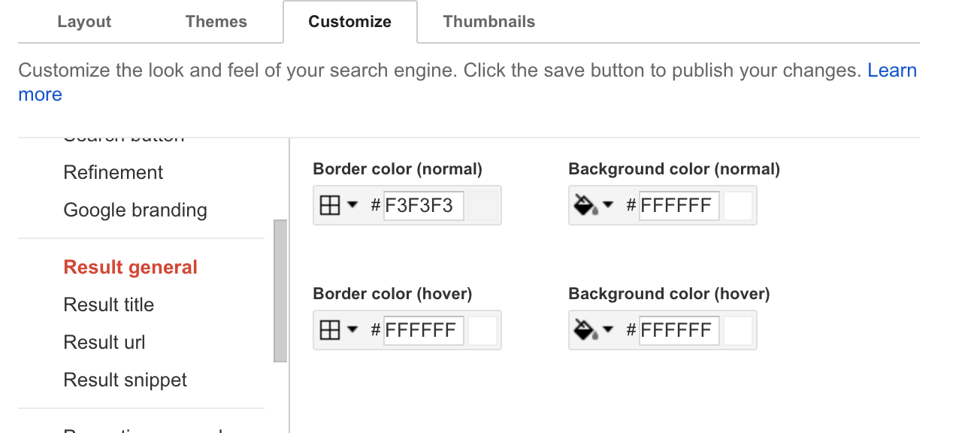
Task: Expand Border color (normal) dropdown arrow
Action: tap(352, 205)
